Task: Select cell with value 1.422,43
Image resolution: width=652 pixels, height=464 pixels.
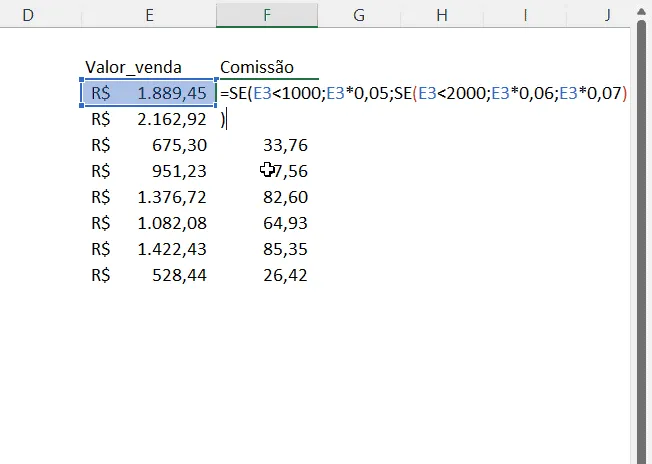Action: [149, 249]
